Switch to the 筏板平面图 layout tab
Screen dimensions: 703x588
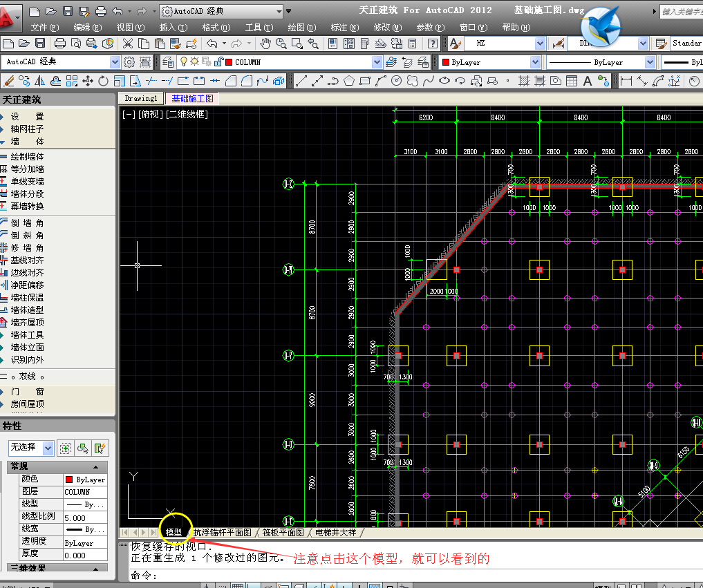pos(283,533)
